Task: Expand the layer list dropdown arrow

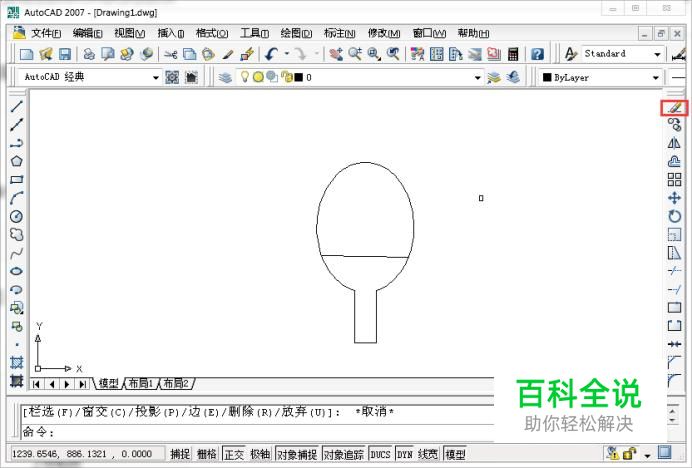Action: pos(478,78)
